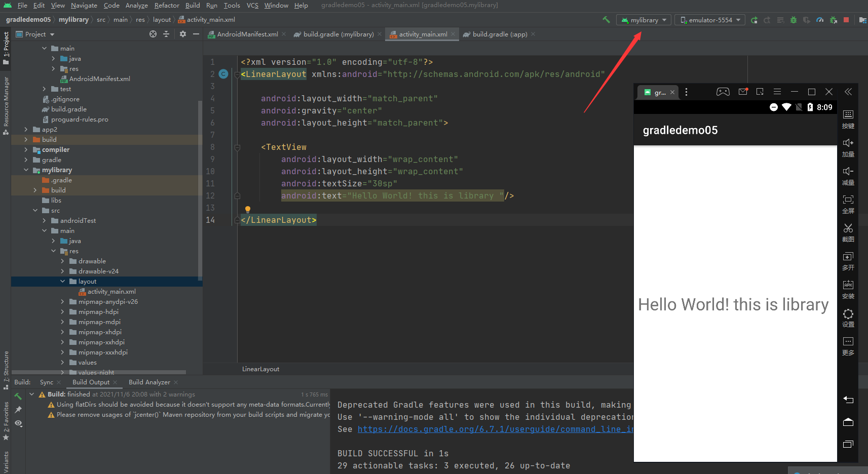
Task: Click the Run with Coverage icon
Action: [807, 20]
